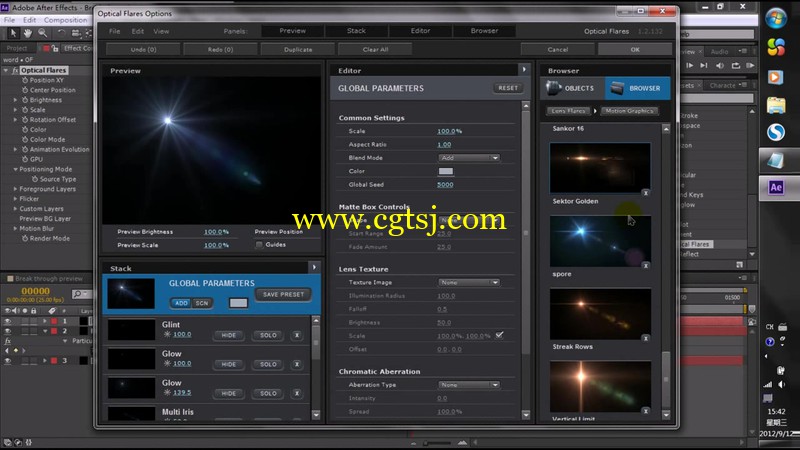800x450 pixels.
Task: Select the Hand tool in After Effects
Action: point(28,33)
